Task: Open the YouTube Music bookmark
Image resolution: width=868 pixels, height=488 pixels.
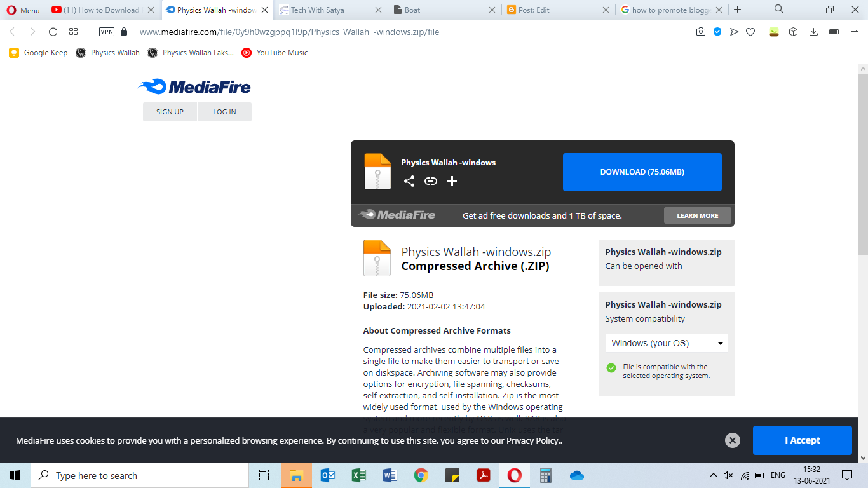Action: 275,53
